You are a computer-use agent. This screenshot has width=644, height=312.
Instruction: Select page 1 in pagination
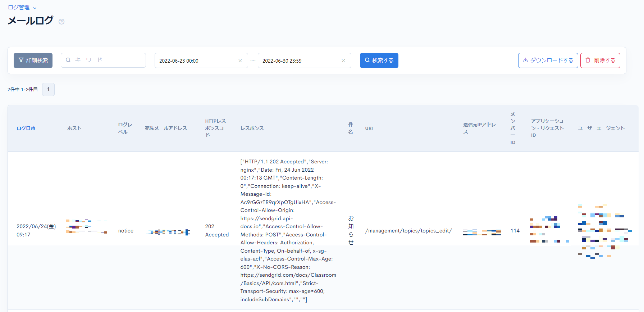coord(48,89)
